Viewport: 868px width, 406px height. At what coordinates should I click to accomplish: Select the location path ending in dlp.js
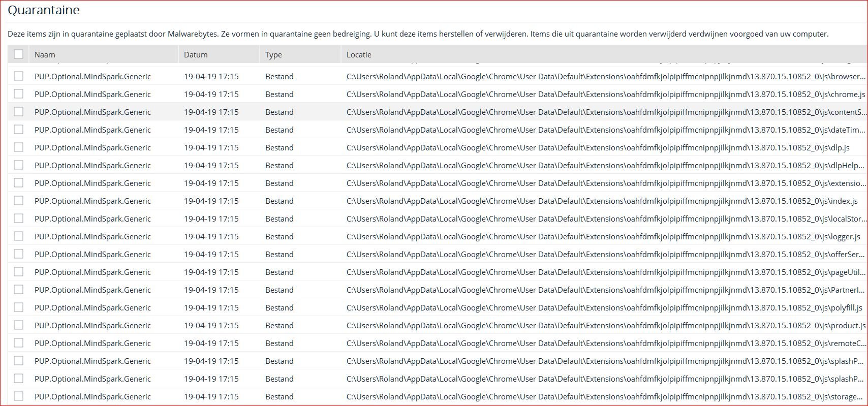point(598,147)
